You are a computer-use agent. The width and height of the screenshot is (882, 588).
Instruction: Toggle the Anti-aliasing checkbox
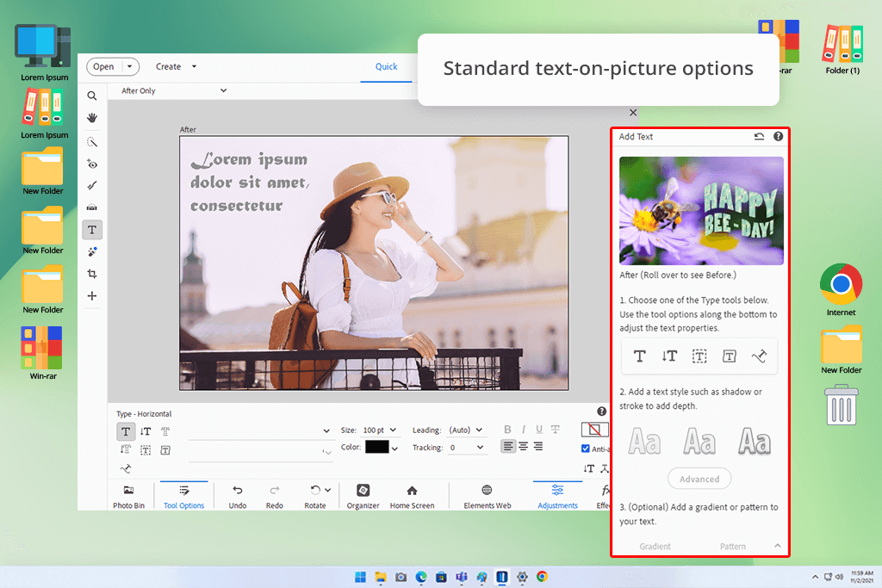[x=586, y=449]
